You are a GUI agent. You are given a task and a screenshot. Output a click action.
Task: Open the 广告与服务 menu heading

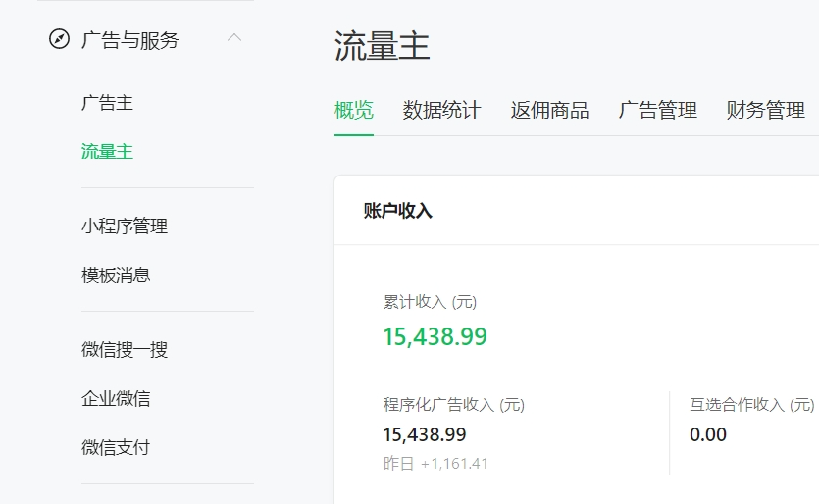pyautogui.click(x=130, y=40)
